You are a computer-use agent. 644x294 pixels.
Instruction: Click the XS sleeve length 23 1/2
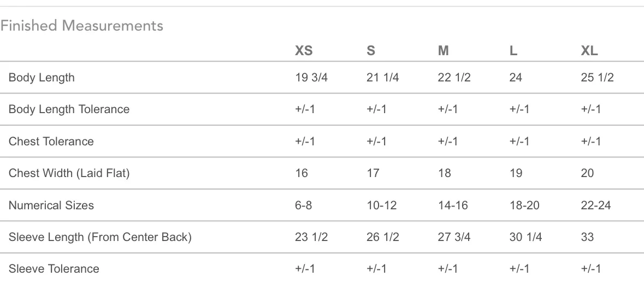(311, 237)
